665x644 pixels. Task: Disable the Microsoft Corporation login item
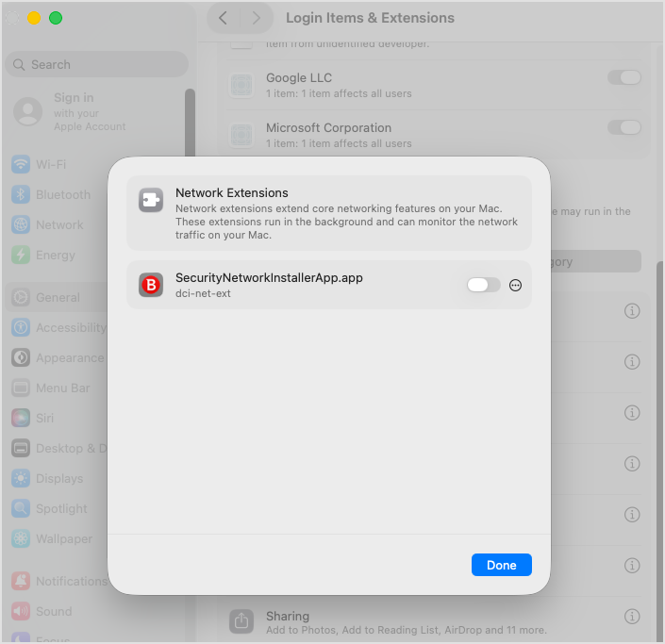(x=623, y=127)
